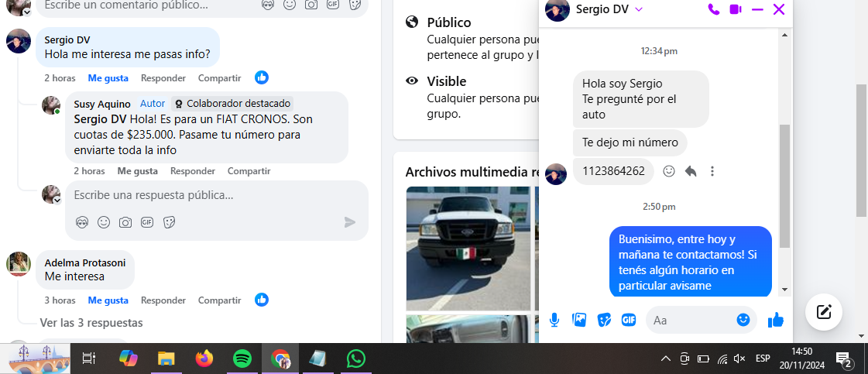Reply to the 1123864262 message

(x=691, y=171)
